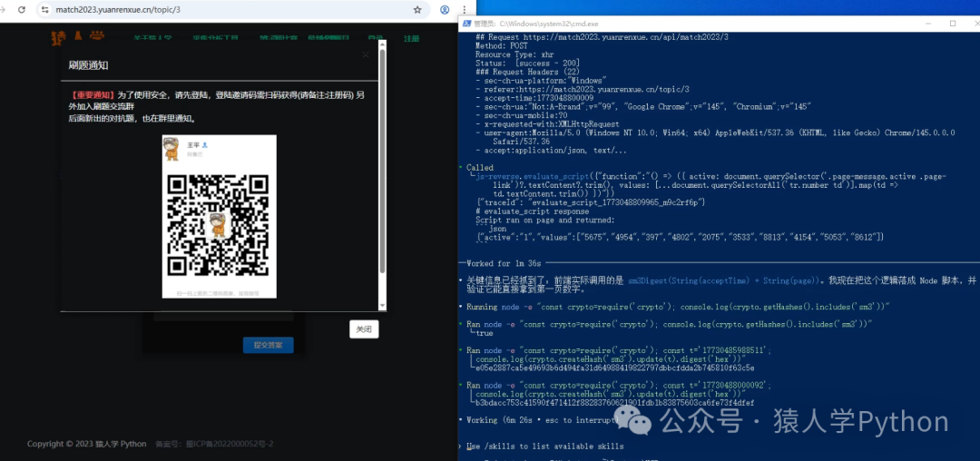
Task: Close the 刷题通知 dialog with the X
Action: click(366, 55)
